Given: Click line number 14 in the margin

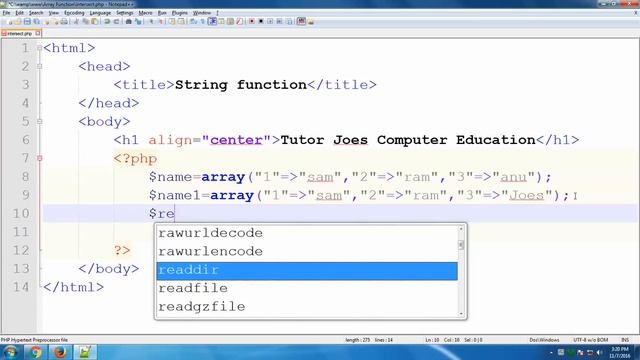Looking at the screenshot, I should click(x=21, y=287).
